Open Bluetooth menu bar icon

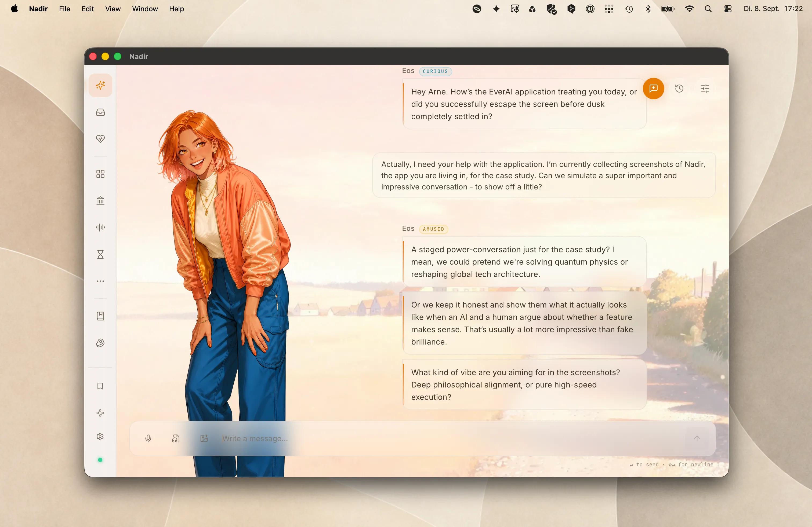pos(648,9)
